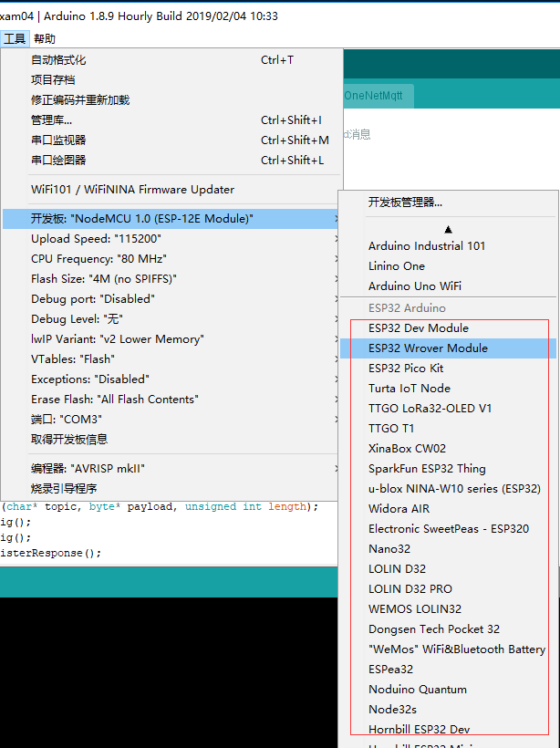The height and width of the screenshot is (748, 560).
Task: Select XinaBox CW02 board
Action: pos(448,449)
